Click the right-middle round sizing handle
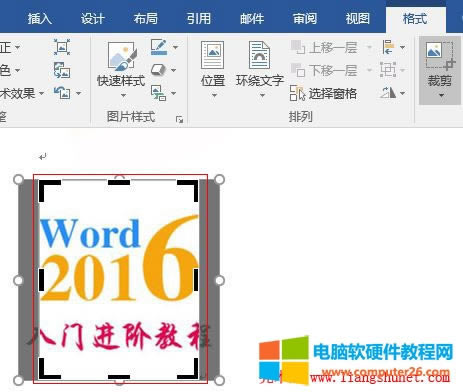Viewport: 463px width, 392px height. pyautogui.click(x=219, y=280)
